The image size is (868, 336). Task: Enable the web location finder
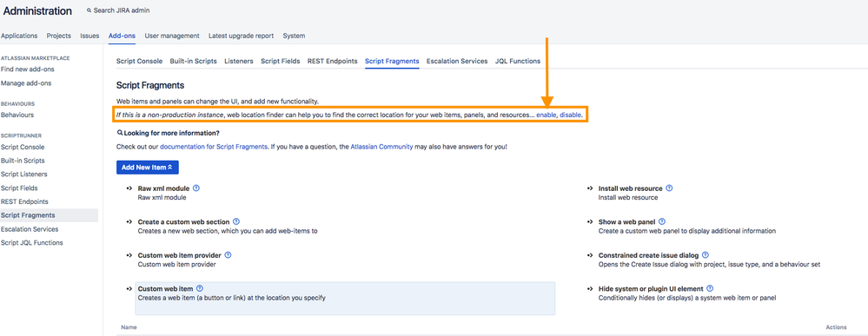(547, 115)
